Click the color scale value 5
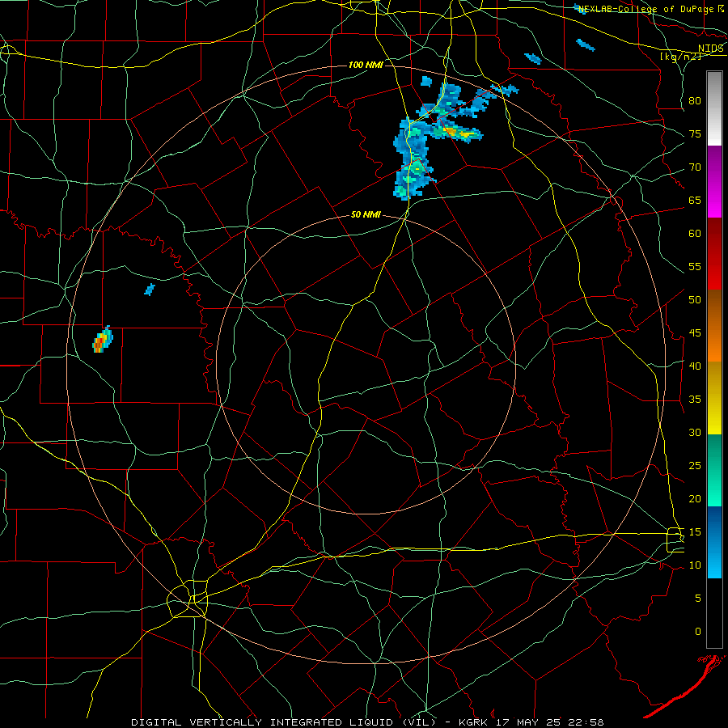 tap(698, 598)
